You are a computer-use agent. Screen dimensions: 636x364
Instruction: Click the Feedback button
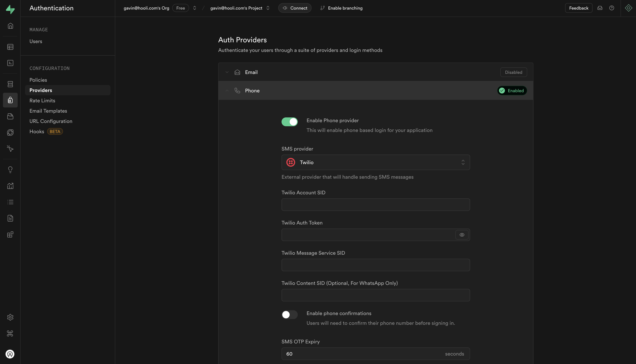pyautogui.click(x=579, y=8)
